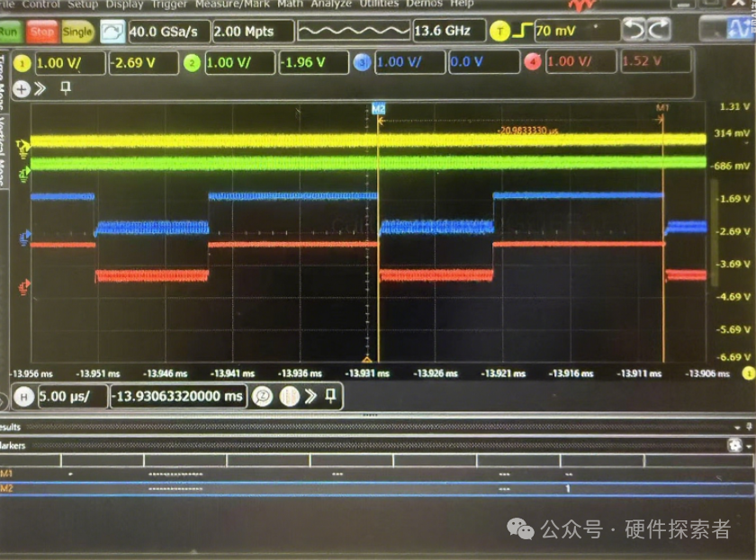Open the Measure/Mark menu
Viewport: 756px width, 560px height.
(232, 4)
